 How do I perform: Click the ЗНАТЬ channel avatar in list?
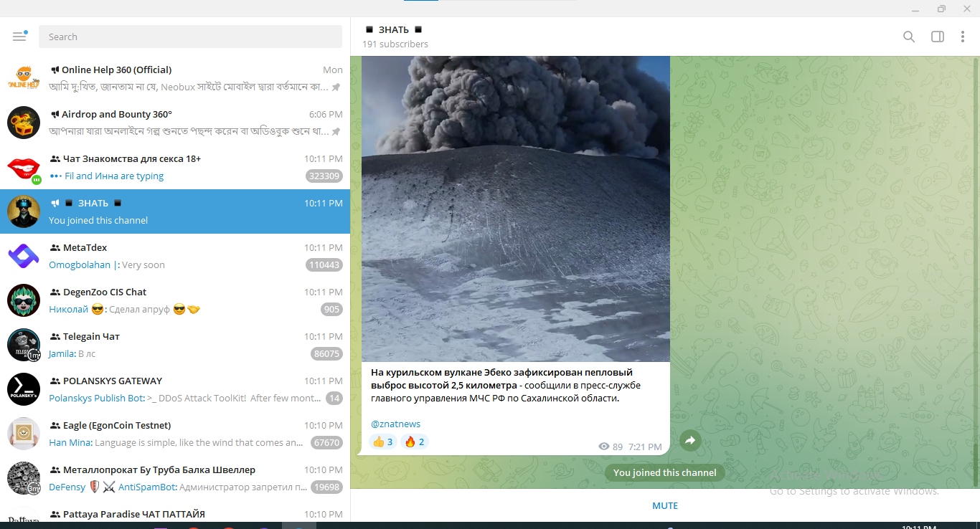24,211
